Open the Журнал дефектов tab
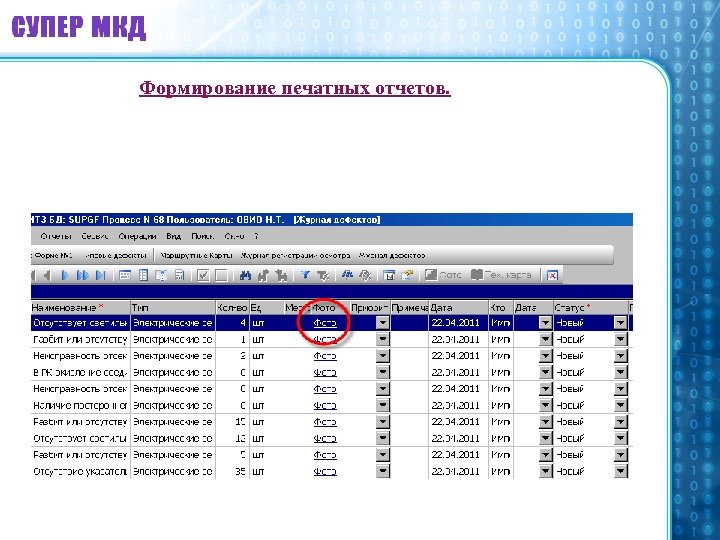 (x=392, y=255)
